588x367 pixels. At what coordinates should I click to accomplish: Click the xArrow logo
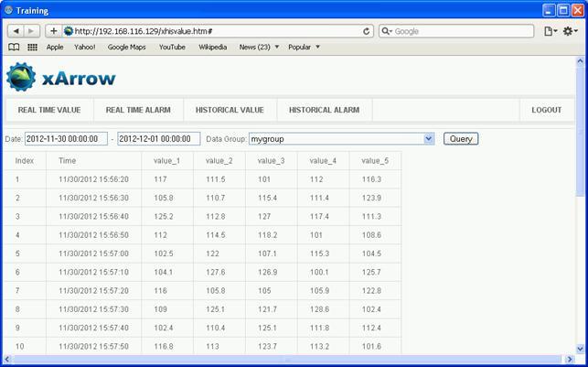click(x=60, y=77)
